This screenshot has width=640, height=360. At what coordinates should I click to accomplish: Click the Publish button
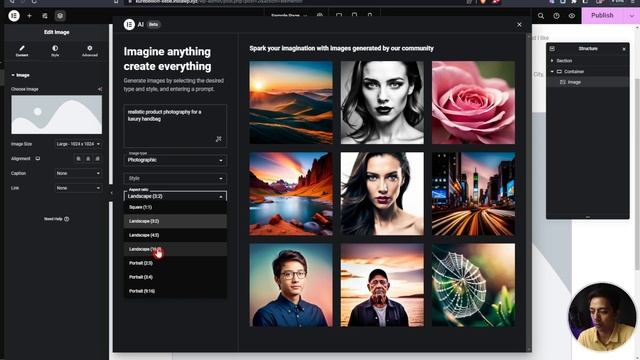(x=602, y=16)
